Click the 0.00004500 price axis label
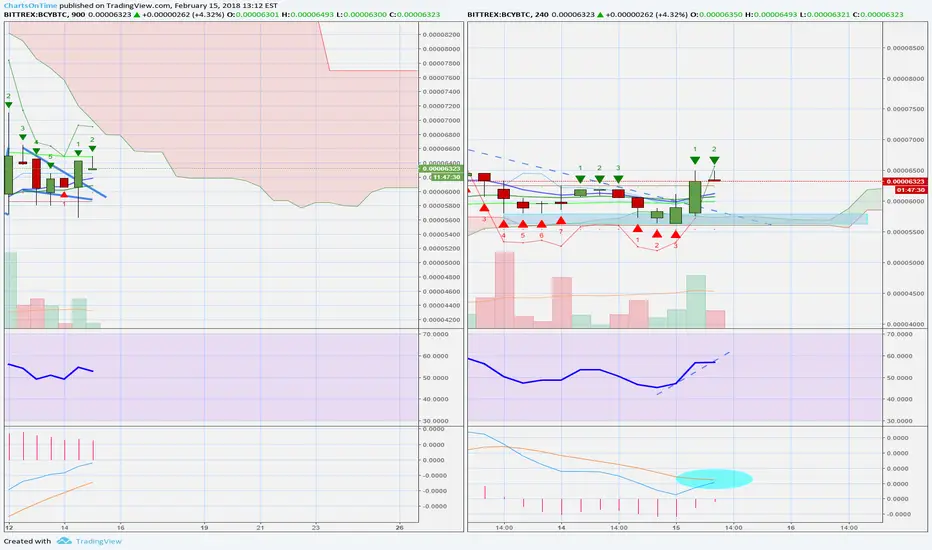 (905, 293)
